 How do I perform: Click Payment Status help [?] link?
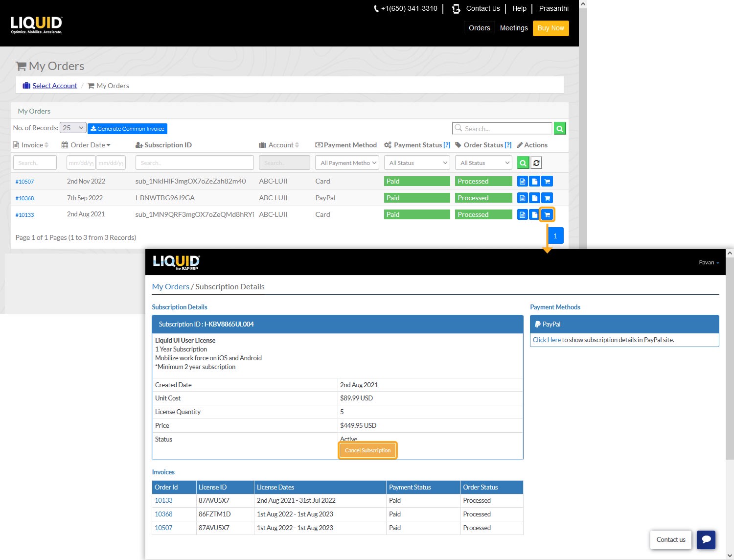click(x=447, y=145)
